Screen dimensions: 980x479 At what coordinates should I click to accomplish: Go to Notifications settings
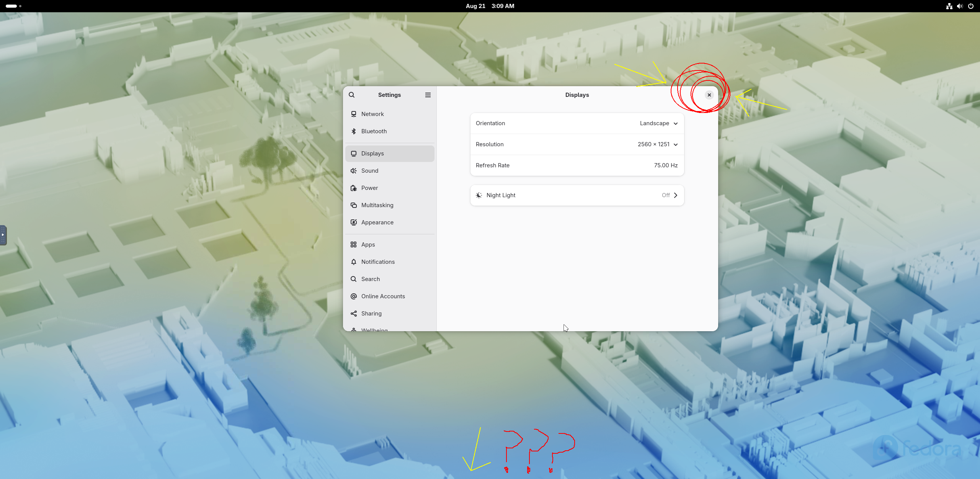pyautogui.click(x=390, y=262)
